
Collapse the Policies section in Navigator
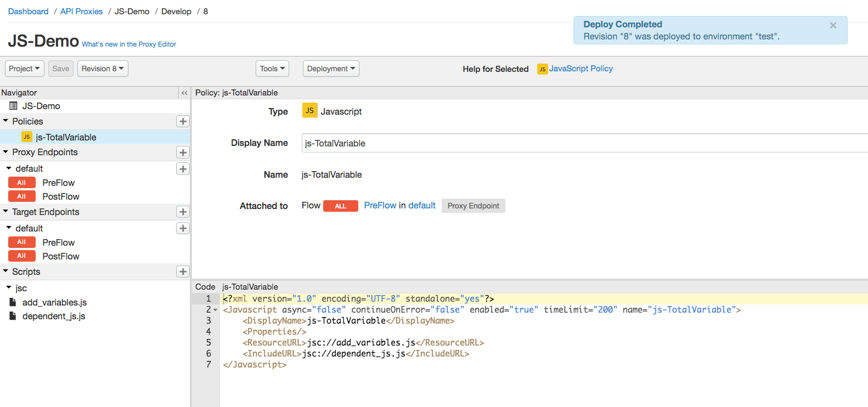coord(5,121)
